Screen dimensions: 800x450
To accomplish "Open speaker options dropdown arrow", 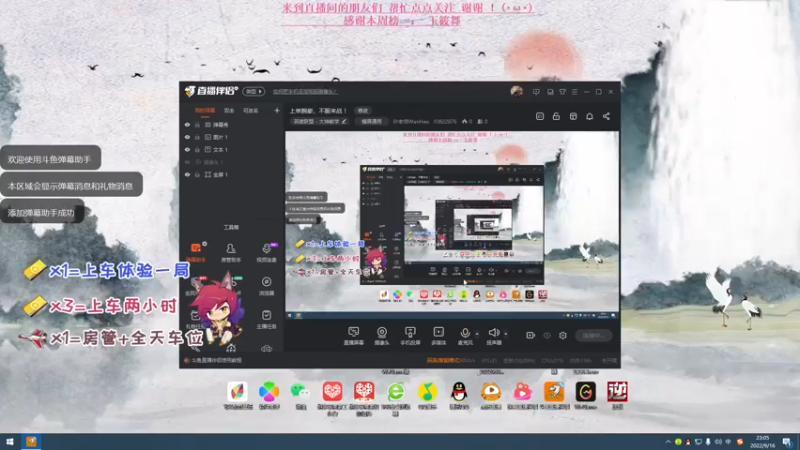I will (506, 334).
